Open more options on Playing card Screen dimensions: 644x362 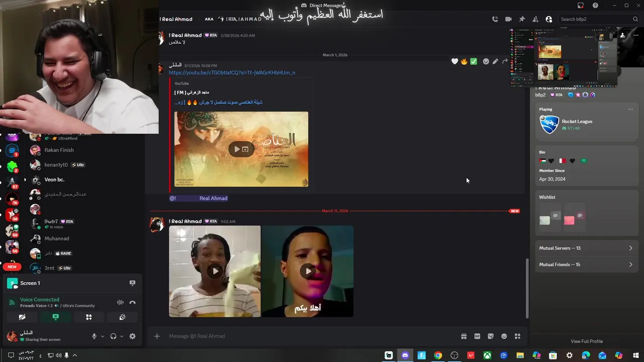[x=630, y=109]
